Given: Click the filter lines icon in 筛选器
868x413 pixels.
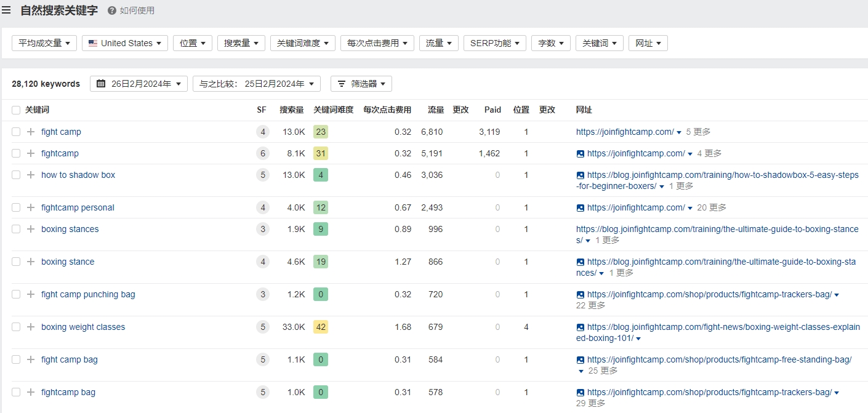Looking at the screenshot, I should point(342,84).
